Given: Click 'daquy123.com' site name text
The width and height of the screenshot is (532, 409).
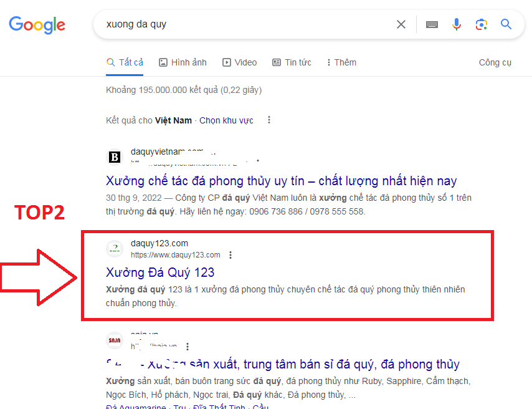Looking at the screenshot, I should coord(159,243).
